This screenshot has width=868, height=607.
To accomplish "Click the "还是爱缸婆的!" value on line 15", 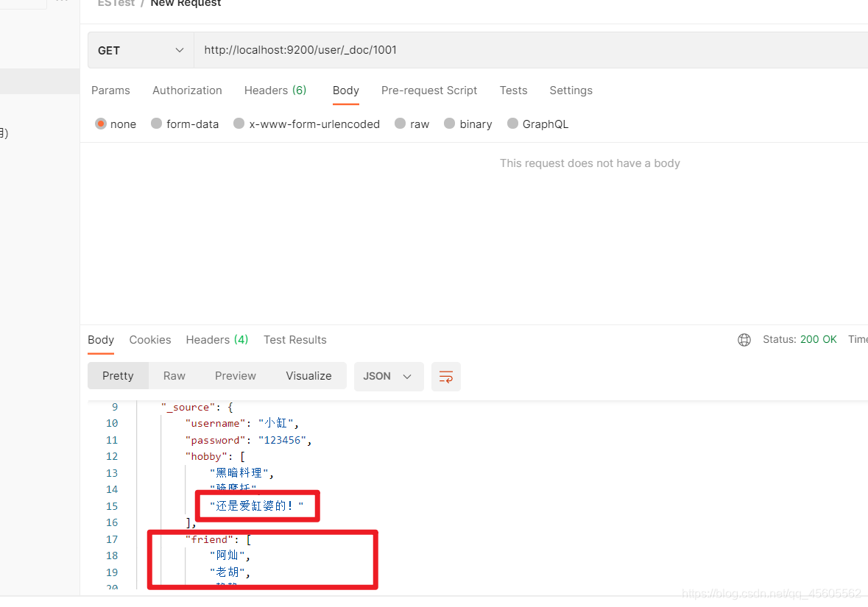I will click(x=257, y=505).
